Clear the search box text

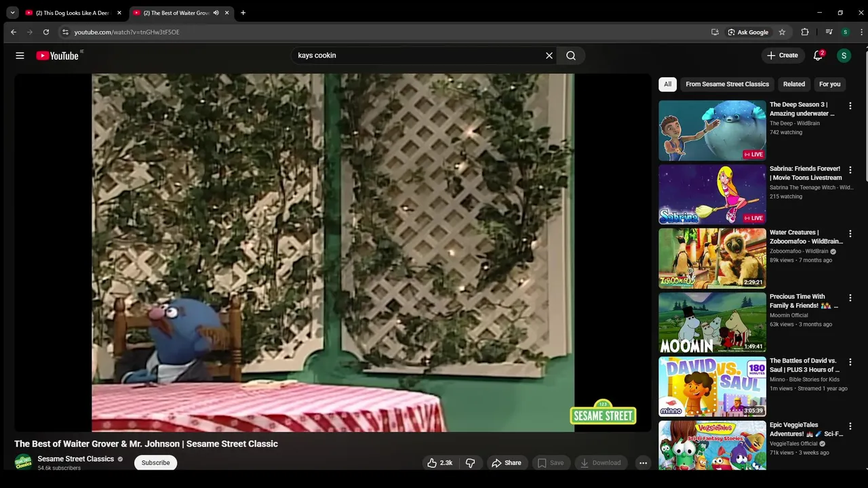549,56
